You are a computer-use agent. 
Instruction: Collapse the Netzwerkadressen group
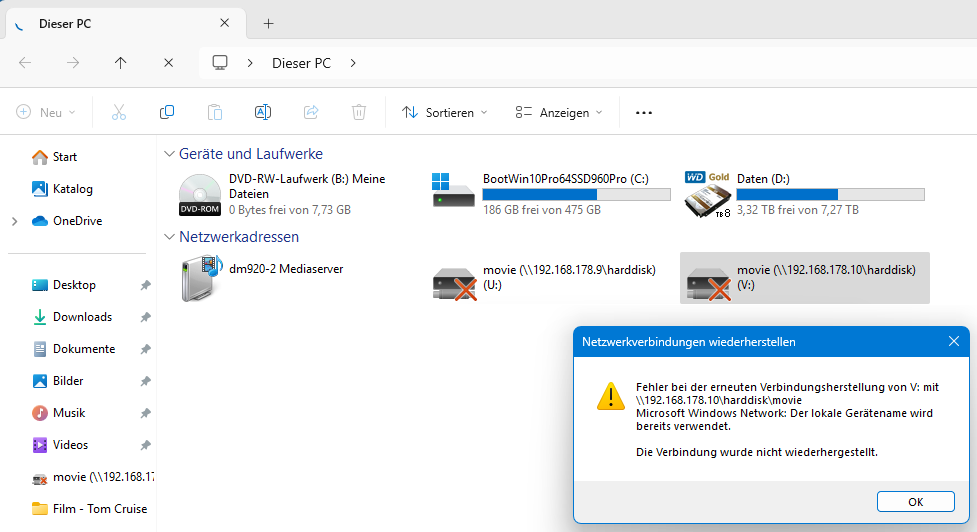pyautogui.click(x=167, y=237)
